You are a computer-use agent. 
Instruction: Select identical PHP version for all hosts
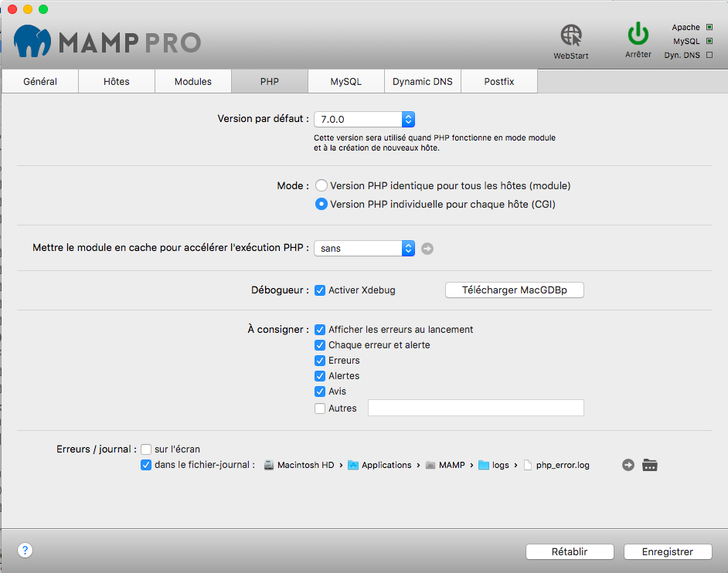[321, 186]
